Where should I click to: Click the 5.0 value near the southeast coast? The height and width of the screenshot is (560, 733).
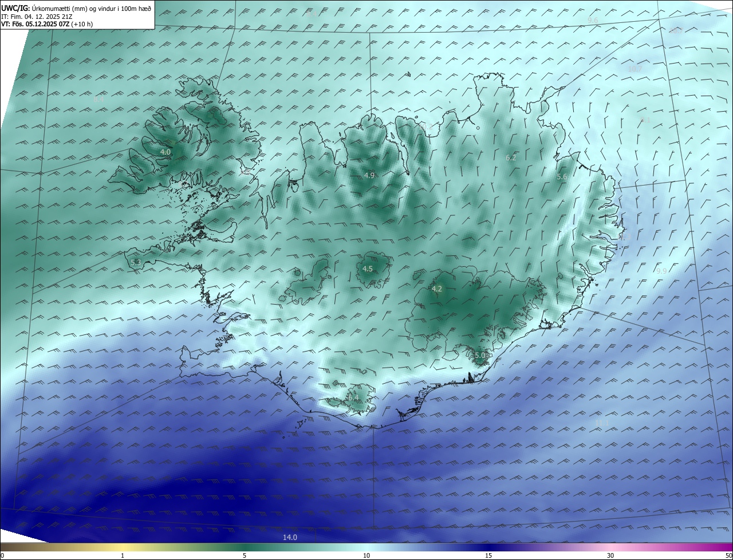coord(480,355)
